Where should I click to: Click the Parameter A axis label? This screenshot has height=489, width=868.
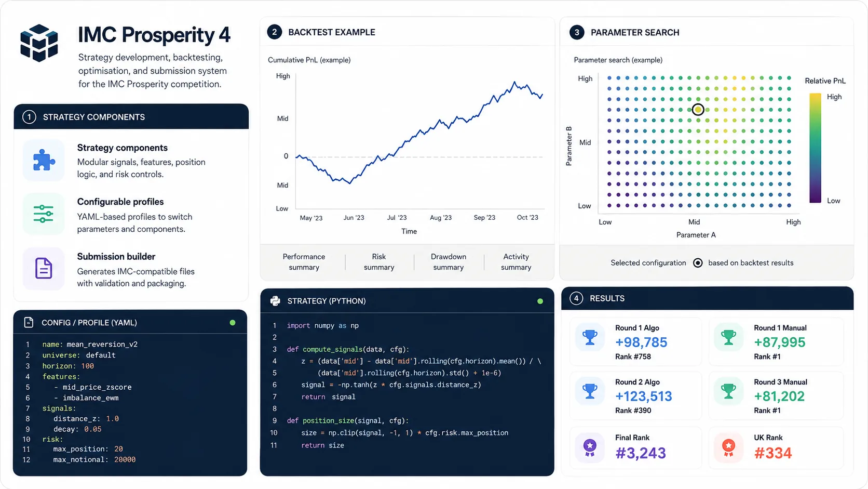pos(696,235)
